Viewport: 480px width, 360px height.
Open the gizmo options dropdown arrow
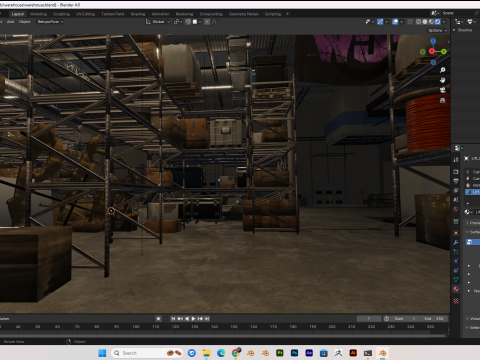coord(386,22)
